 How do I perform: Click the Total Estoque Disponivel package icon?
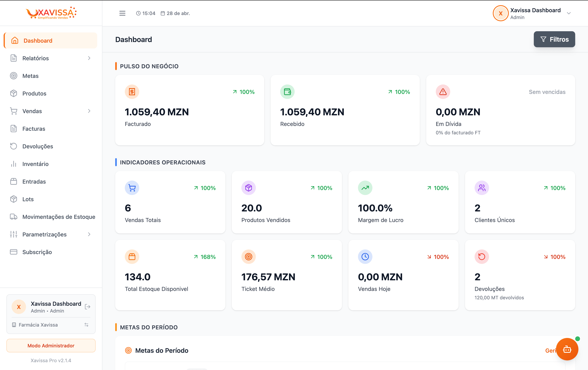click(132, 257)
